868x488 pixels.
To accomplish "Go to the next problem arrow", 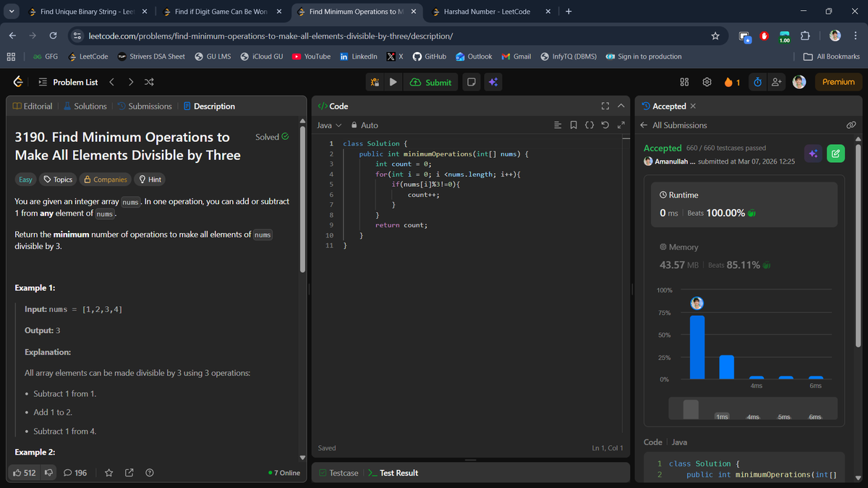I will click(130, 83).
